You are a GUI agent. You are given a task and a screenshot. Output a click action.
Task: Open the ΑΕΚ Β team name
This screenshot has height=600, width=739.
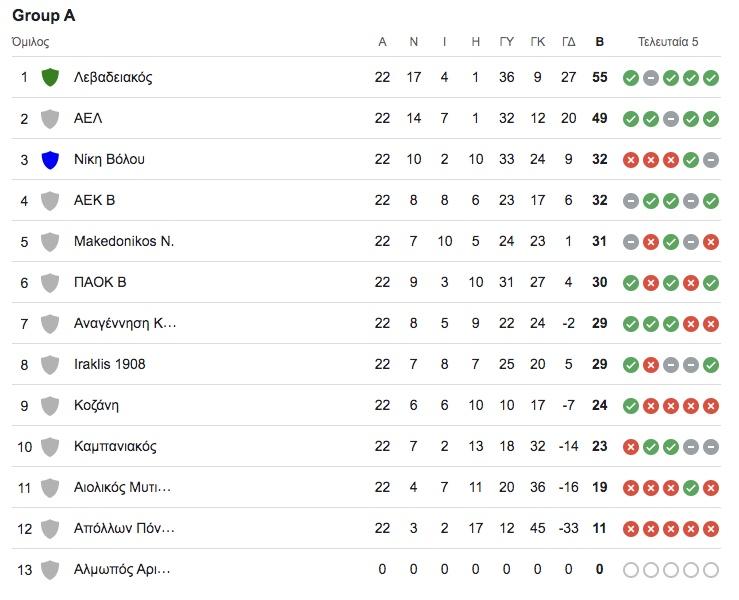point(94,200)
